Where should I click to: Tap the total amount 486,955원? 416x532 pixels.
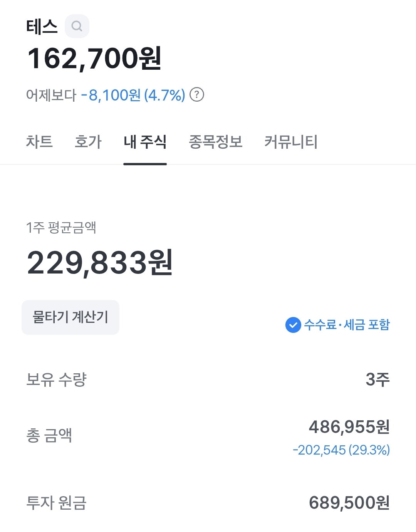(x=349, y=427)
